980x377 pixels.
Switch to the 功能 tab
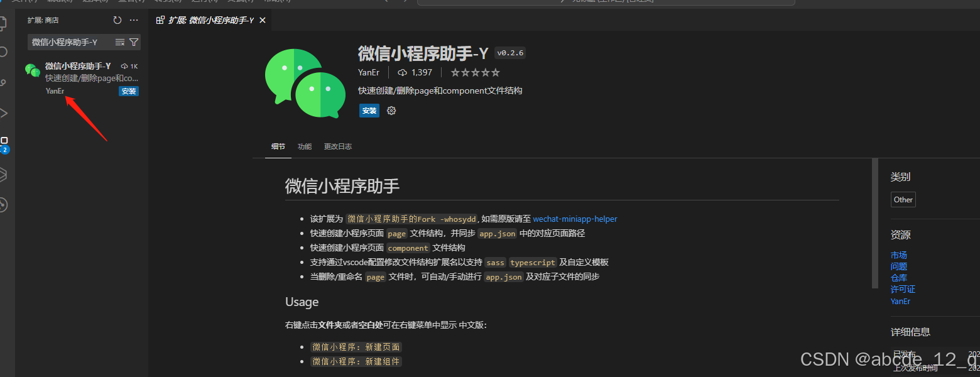point(305,146)
